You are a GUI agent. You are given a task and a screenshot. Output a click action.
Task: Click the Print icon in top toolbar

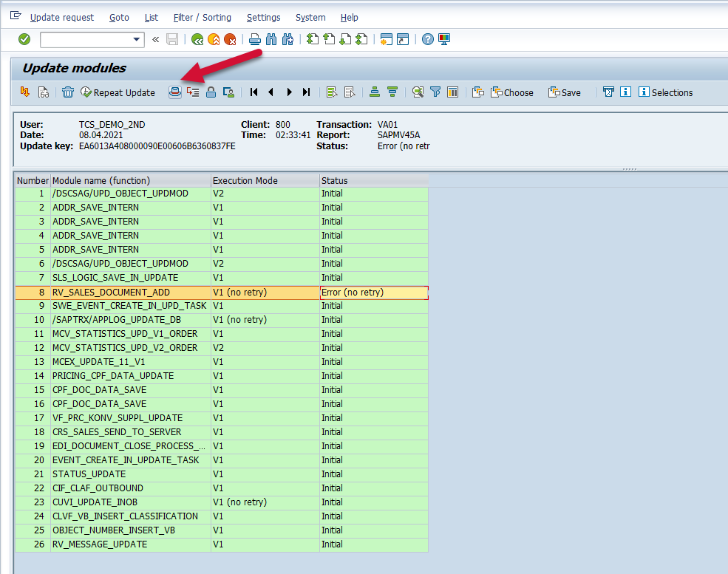click(x=254, y=39)
